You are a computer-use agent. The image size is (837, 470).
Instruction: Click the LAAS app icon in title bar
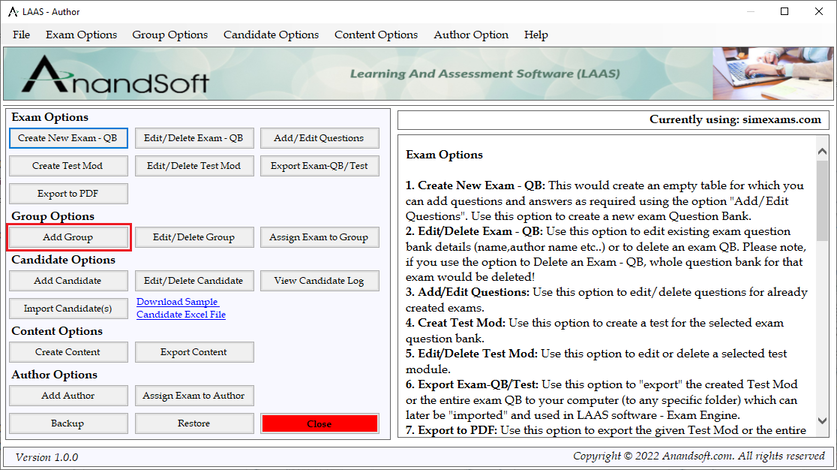coord(12,11)
